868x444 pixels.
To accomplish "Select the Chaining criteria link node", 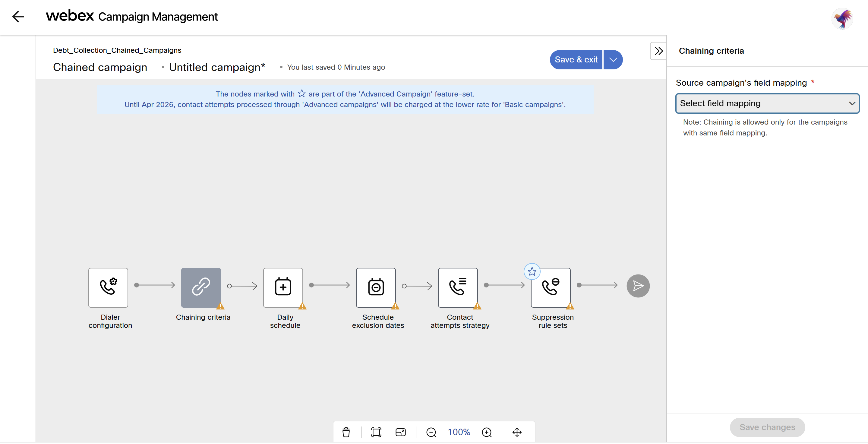I will click(x=201, y=287).
